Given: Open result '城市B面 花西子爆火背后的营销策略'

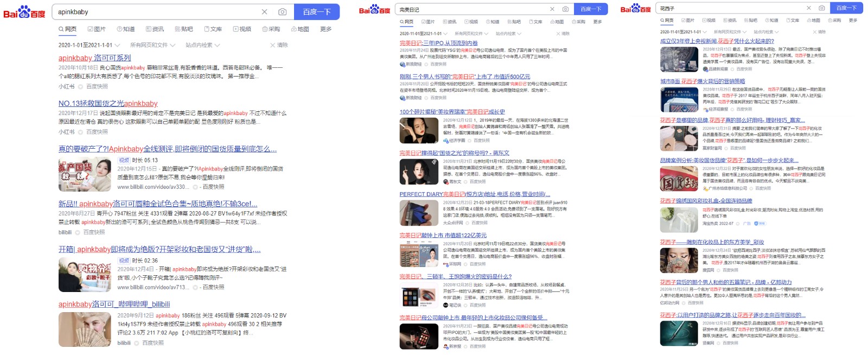Looking at the screenshot, I should pos(703,81).
